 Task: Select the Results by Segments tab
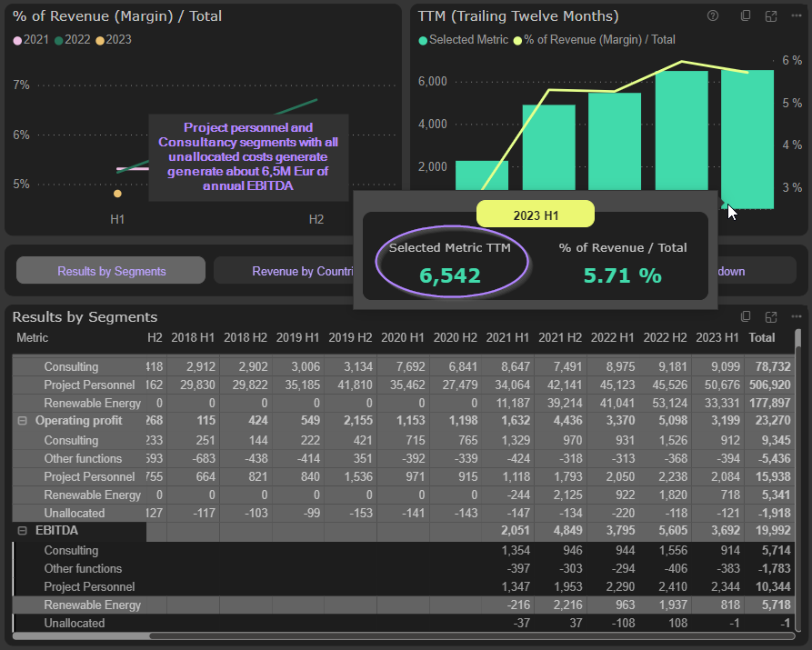click(x=111, y=271)
